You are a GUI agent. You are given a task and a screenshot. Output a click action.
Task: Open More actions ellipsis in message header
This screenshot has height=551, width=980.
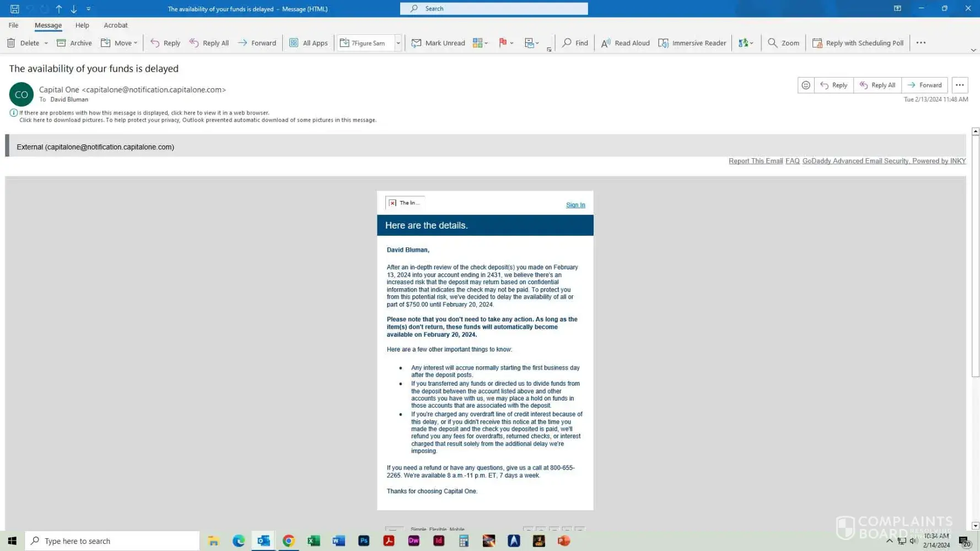(960, 85)
